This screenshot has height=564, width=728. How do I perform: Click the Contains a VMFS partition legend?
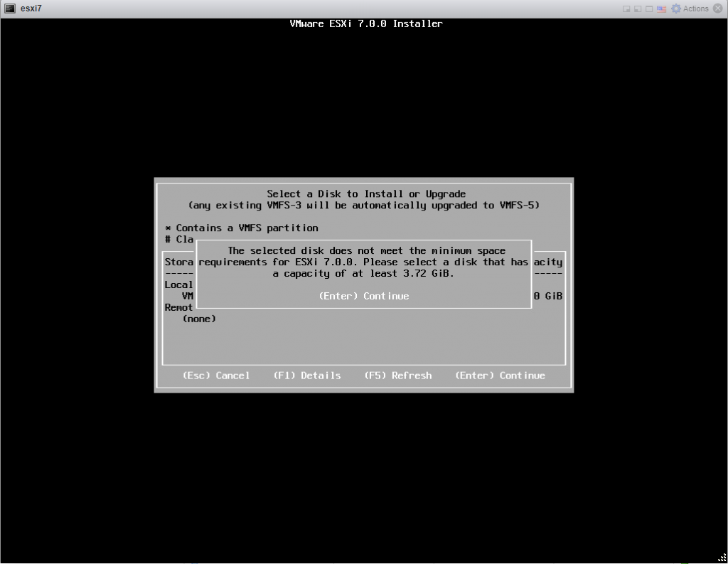pos(242,228)
